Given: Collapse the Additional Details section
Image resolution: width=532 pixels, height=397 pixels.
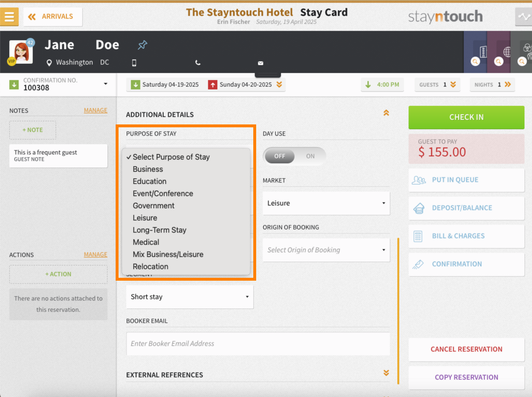Looking at the screenshot, I should coord(386,113).
